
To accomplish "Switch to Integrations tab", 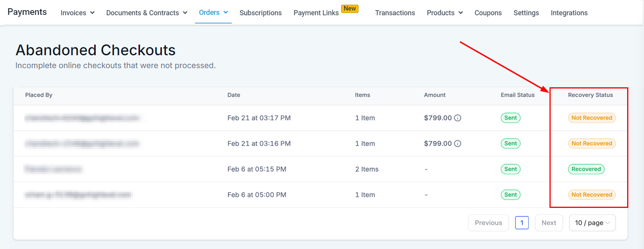I will [569, 13].
